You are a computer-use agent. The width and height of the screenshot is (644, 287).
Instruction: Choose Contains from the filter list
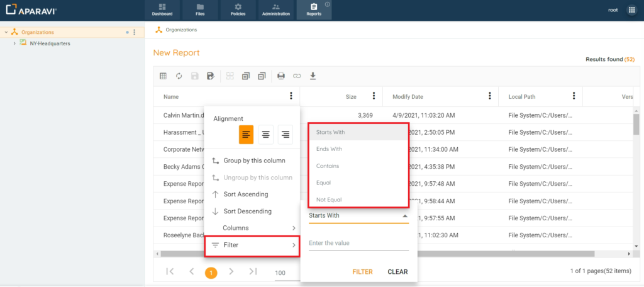point(328,166)
